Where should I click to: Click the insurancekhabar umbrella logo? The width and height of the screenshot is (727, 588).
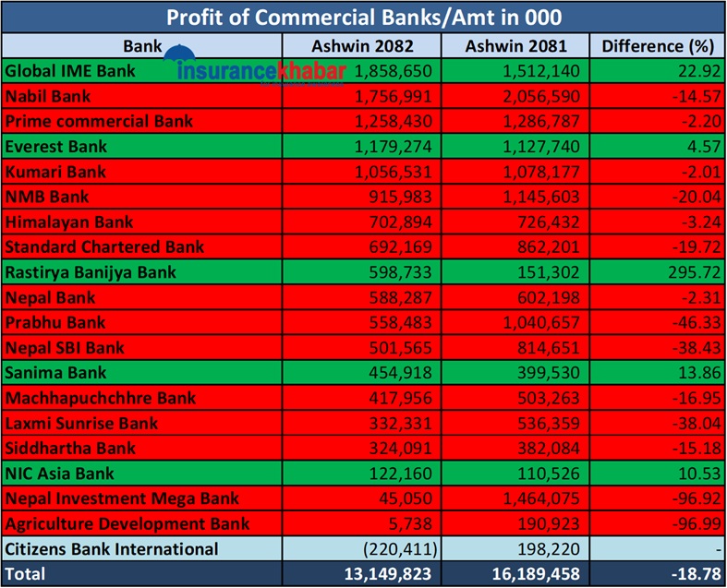pyautogui.click(x=252, y=71)
